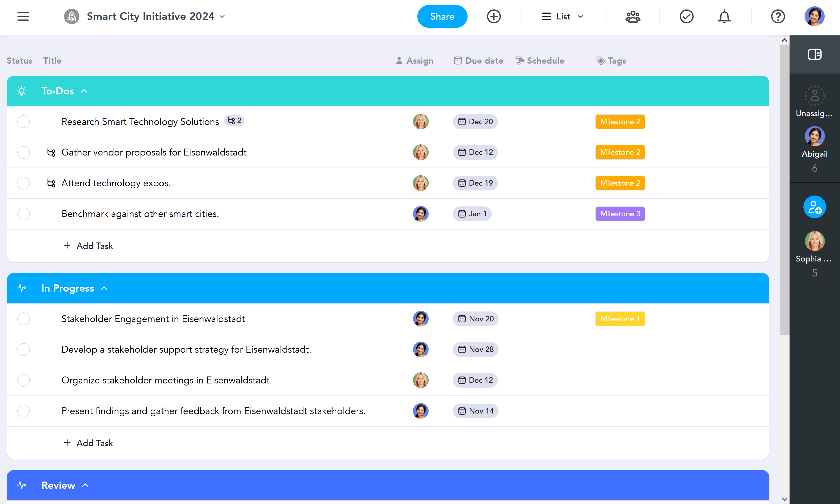Mark Research Smart Technology Solutions complete
Viewport: 840px width, 504px height.
click(x=23, y=121)
